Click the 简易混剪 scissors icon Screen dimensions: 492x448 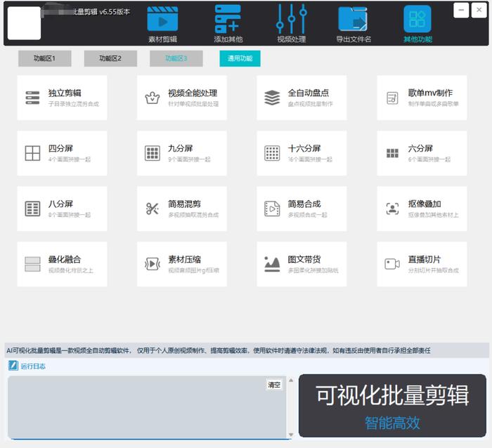[x=153, y=209]
